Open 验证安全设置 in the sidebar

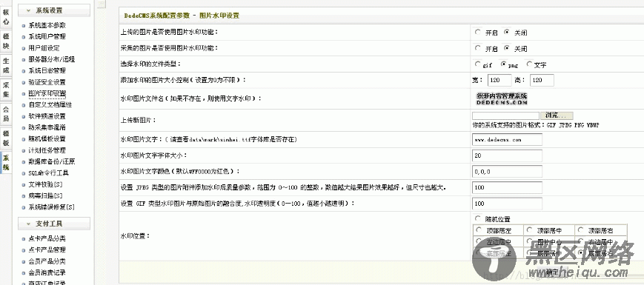click(47, 82)
